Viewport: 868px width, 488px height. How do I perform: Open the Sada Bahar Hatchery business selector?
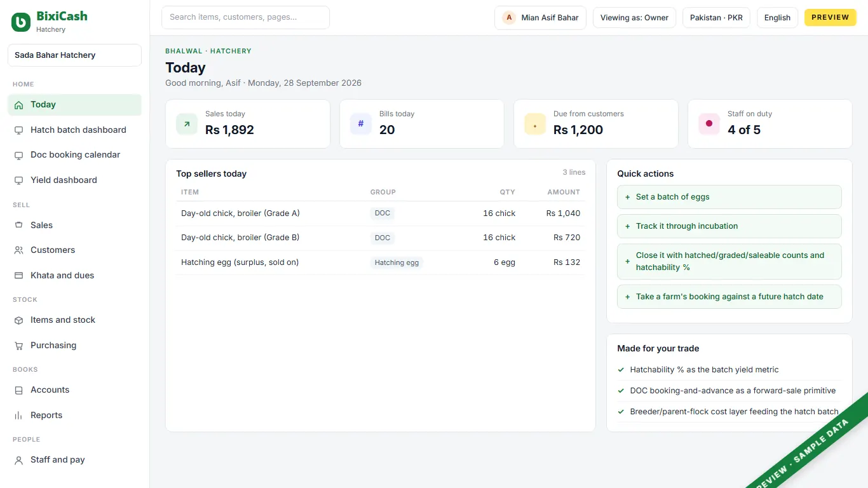point(74,55)
